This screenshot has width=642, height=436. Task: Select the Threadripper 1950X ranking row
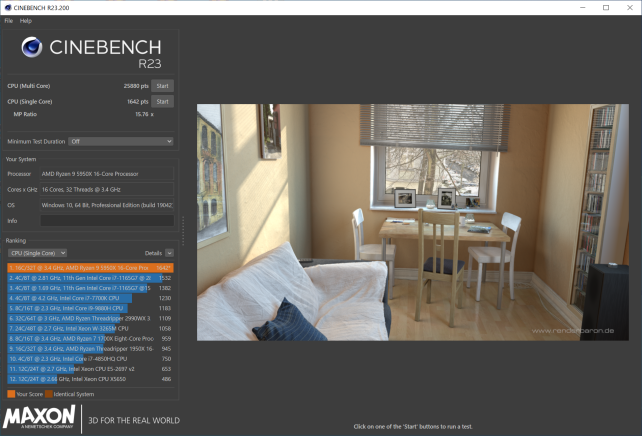90,349
